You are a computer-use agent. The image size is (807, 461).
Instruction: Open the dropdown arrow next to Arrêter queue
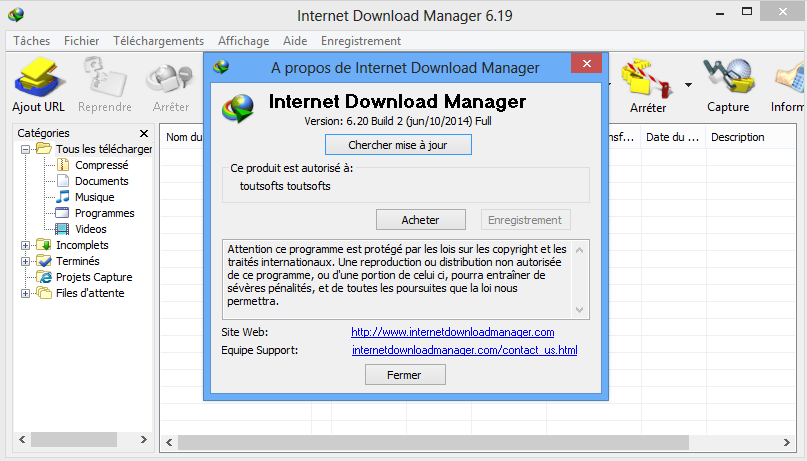(688, 85)
